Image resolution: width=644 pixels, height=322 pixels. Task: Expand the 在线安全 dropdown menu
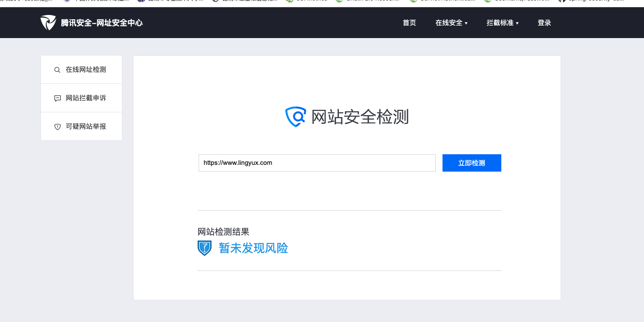point(452,23)
